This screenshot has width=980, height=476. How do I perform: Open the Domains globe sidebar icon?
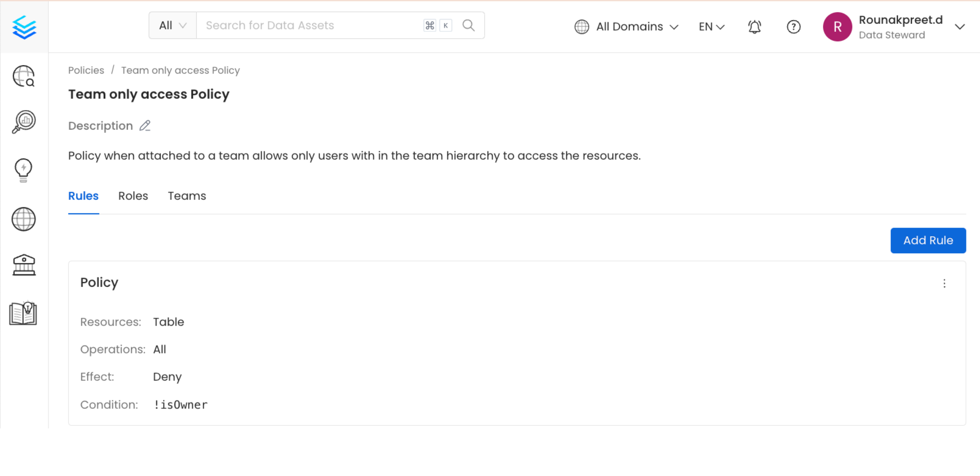(x=24, y=219)
